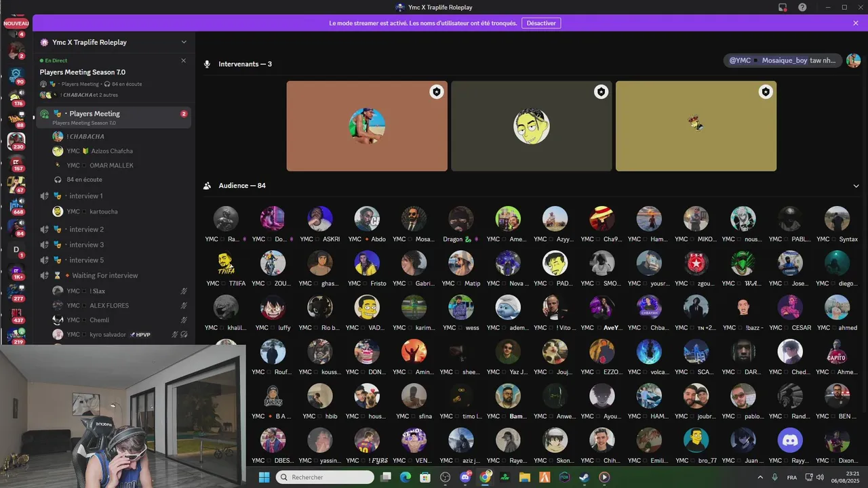Click the Audience people icon
The width and height of the screenshot is (868, 488).
(x=208, y=186)
